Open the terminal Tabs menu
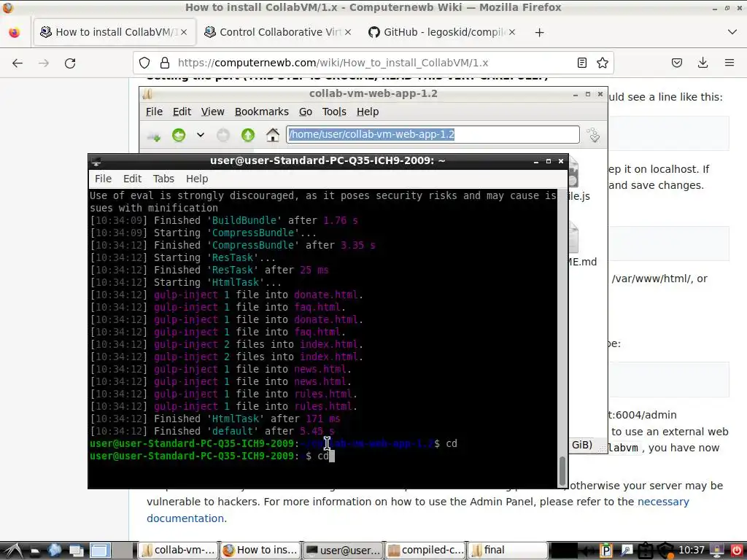747x560 pixels. (x=163, y=179)
